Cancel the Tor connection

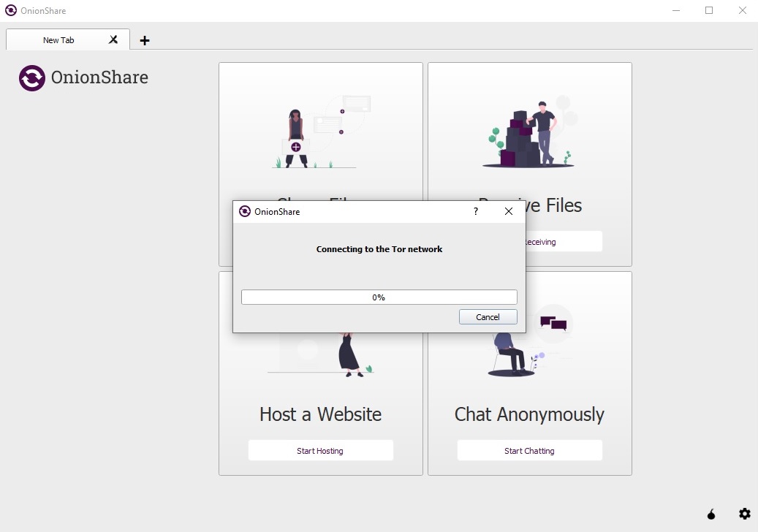click(488, 317)
